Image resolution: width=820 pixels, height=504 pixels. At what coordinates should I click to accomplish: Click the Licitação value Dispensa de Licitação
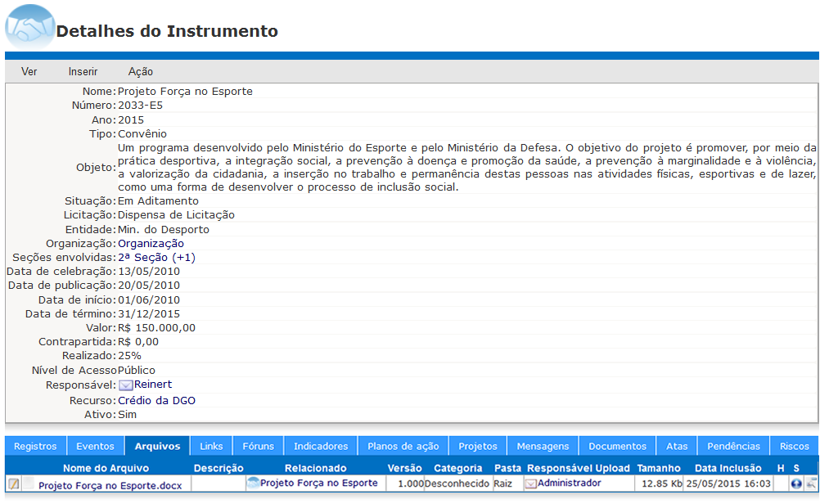[x=176, y=215]
